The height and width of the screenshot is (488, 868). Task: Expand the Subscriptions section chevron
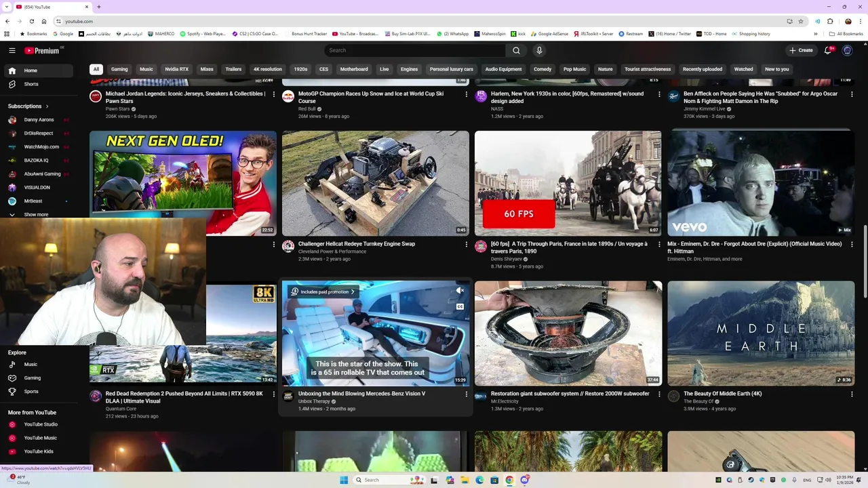[47, 106]
